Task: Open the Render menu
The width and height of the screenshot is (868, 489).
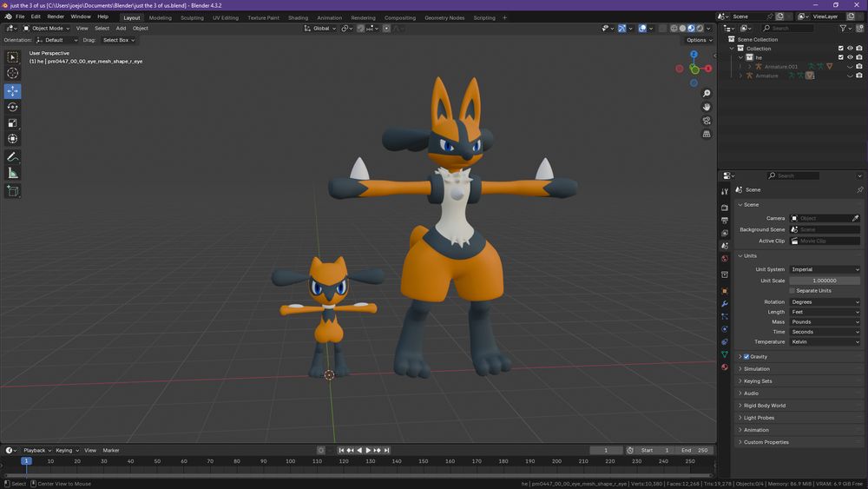Action: click(56, 17)
